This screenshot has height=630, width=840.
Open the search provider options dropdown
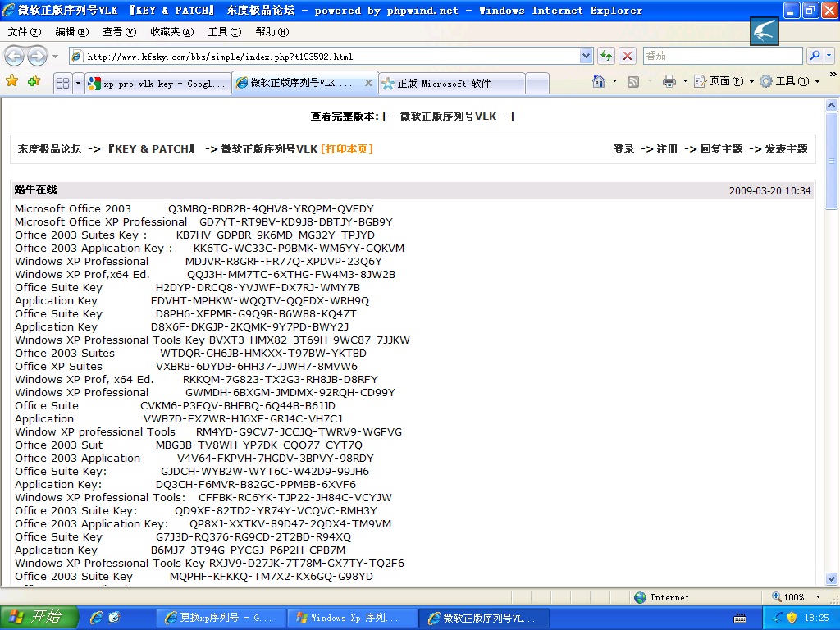[x=829, y=56]
